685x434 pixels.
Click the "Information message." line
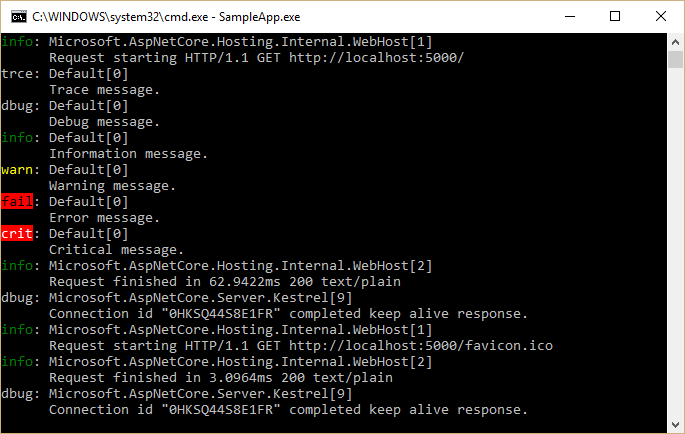pyautogui.click(x=128, y=153)
